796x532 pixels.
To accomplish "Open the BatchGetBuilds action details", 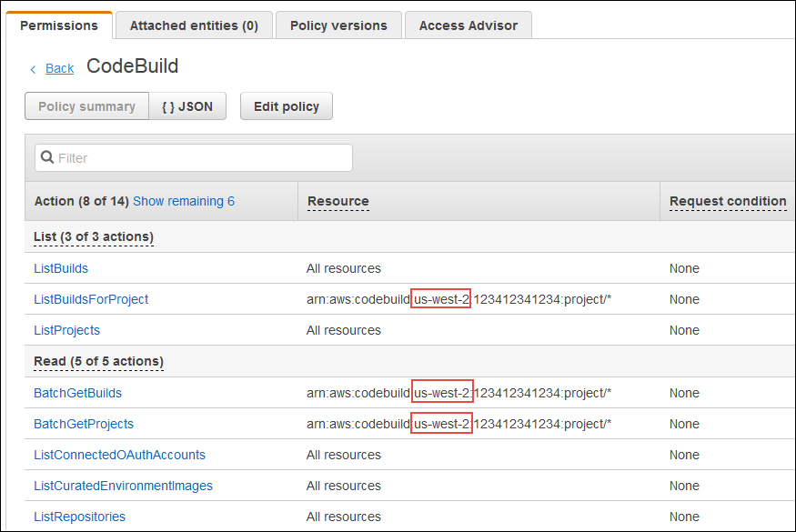I will [x=77, y=393].
